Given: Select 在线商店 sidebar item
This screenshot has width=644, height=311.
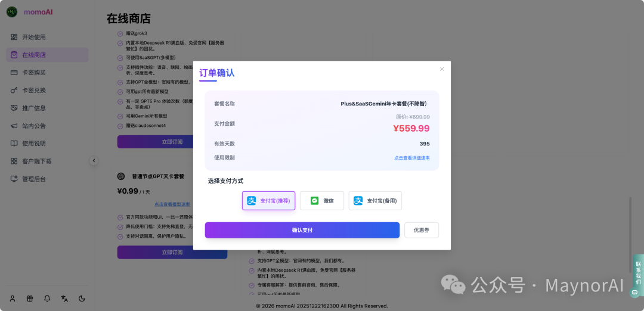Looking at the screenshot, I should tap(47, 55).
